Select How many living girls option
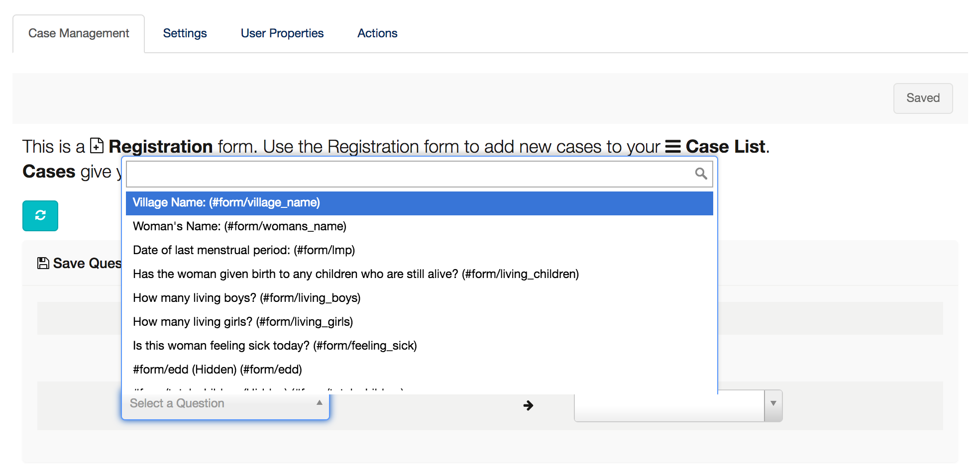 click(x=419, y=322)
